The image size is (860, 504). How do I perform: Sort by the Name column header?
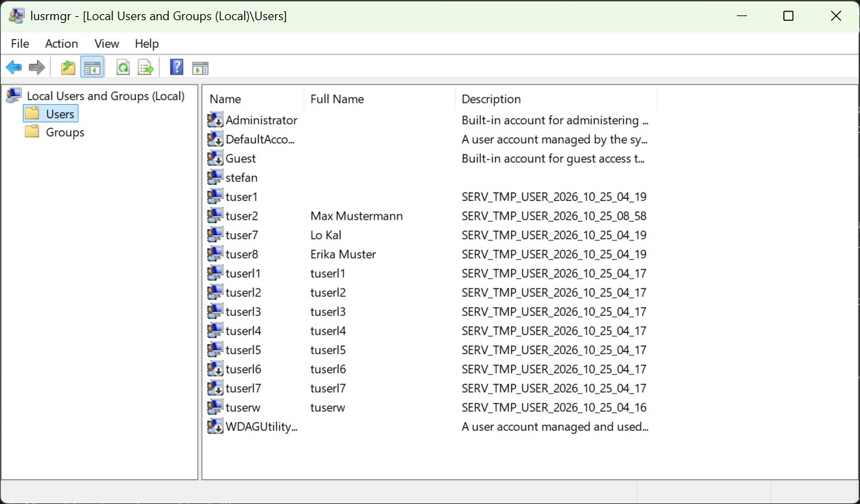coord(254,99)
